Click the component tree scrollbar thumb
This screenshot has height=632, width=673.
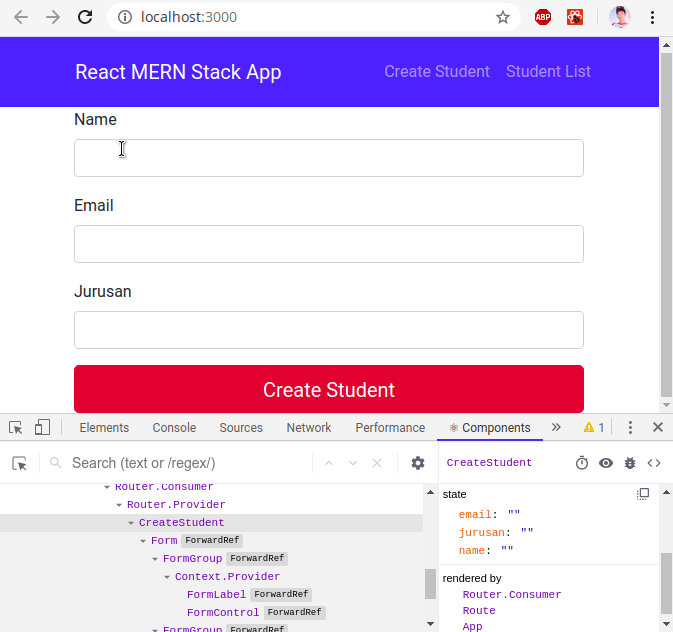click(430, 584)
